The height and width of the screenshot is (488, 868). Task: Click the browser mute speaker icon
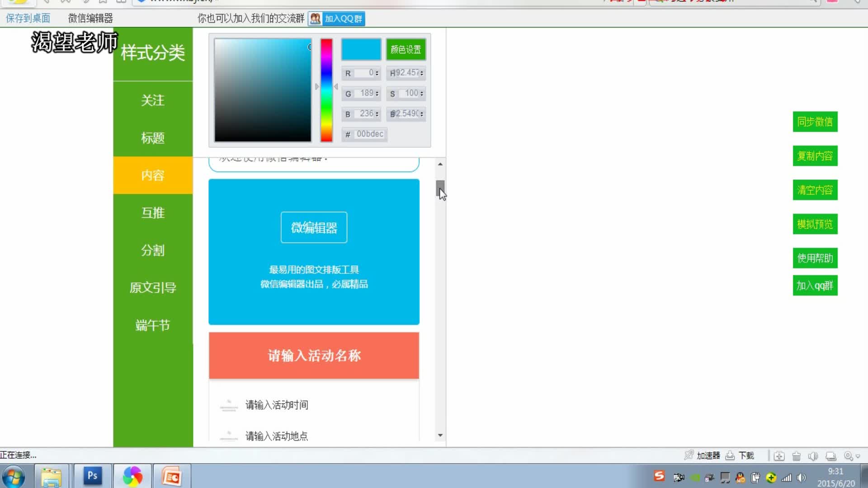pyautogui.click(x=813, y=456)
